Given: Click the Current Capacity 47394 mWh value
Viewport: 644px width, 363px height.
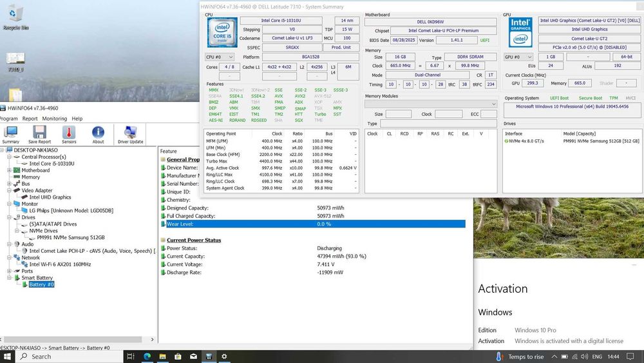Looking at the screenshot, I should pos(341,256).
